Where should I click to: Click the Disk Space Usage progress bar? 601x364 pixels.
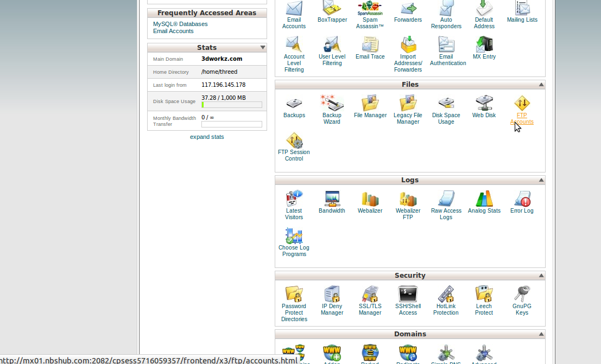pyautogui.click(x=232, y=105)
